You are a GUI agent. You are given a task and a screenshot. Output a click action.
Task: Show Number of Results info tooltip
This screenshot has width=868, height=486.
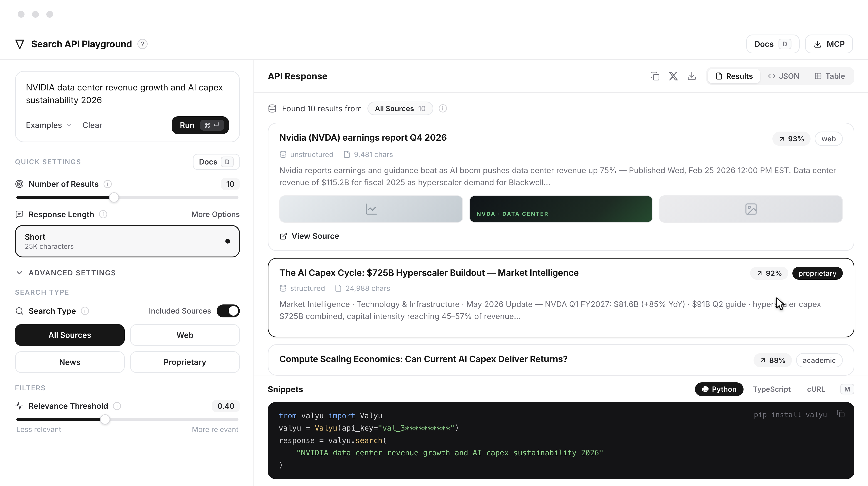coord(107,184)
